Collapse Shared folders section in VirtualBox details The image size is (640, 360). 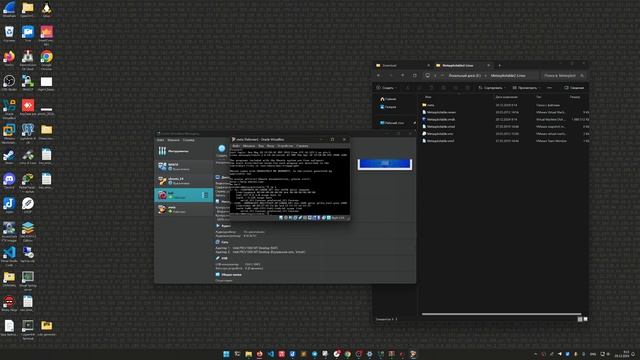(229, 275)
